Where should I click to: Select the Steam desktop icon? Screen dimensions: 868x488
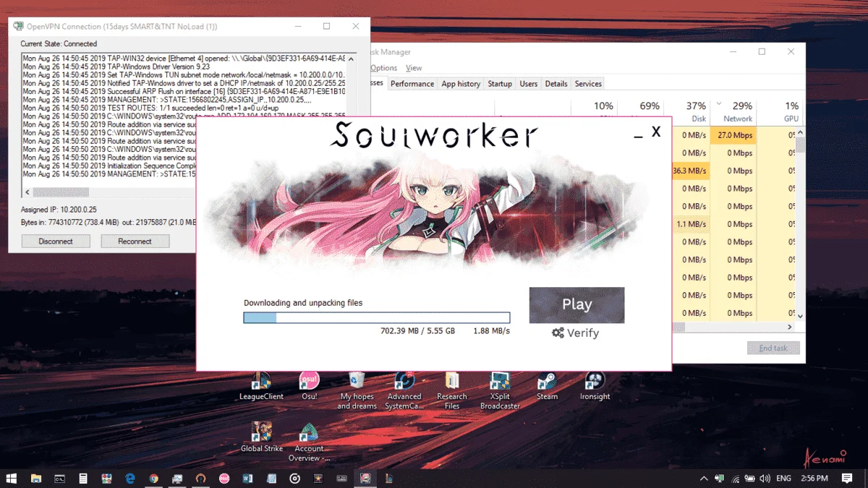(x=547, y=387)
